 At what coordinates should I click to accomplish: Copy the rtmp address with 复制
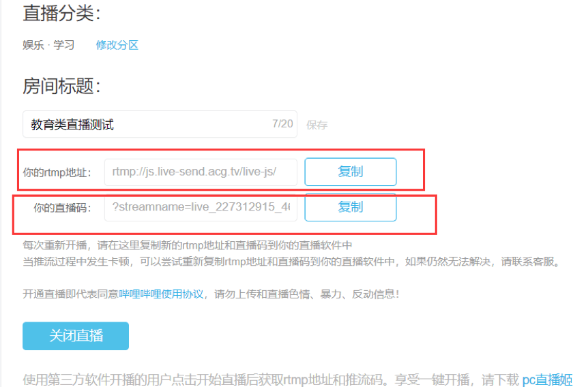point(350,172)
